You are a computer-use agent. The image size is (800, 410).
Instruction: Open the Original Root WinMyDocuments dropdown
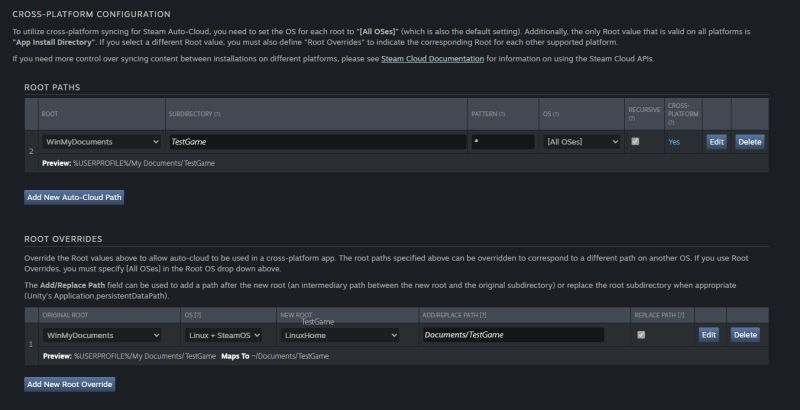point(102,335)
